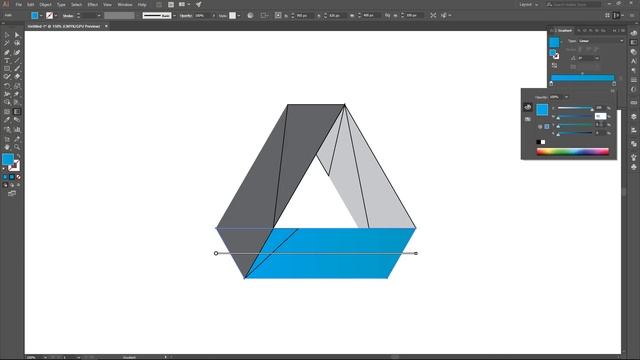
Task: Select the Lasso tool
Action: click(17, 43)
